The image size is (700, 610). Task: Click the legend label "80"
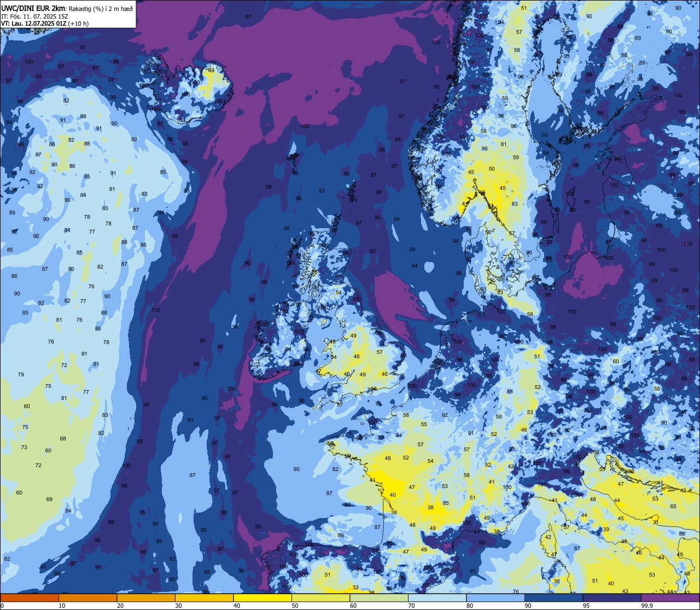tap(470, 606)
